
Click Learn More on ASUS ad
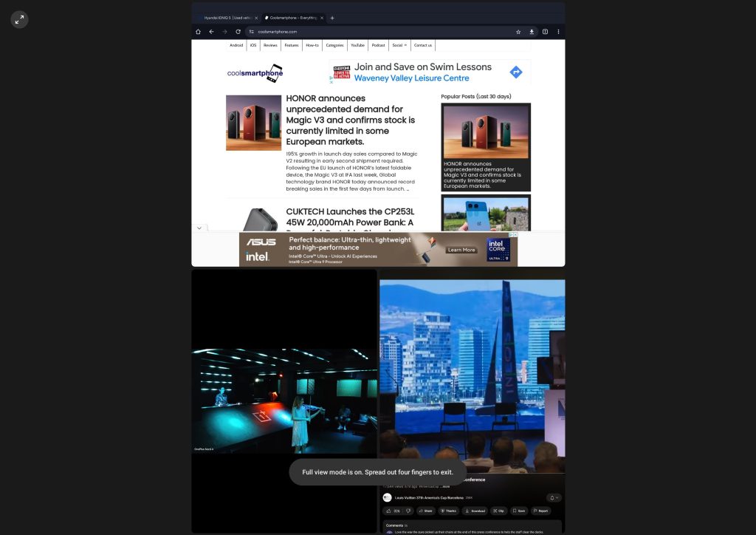pyautogui.click(x=461, y=250)
